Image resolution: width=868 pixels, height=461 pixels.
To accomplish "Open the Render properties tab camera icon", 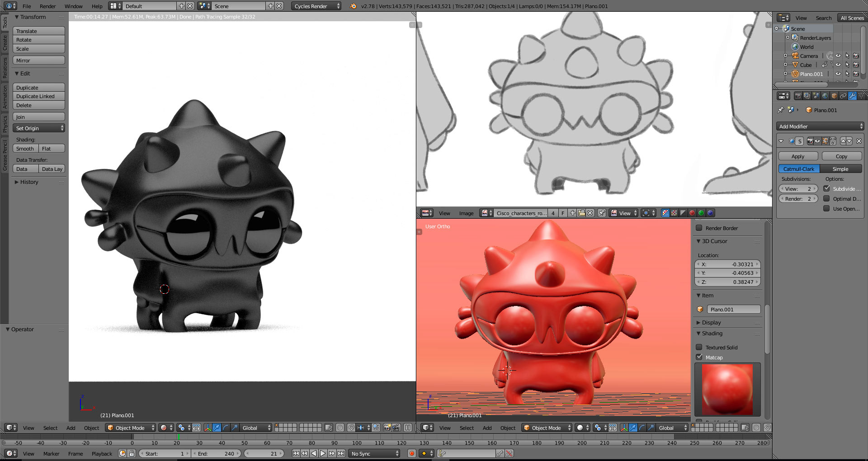I will pos(798,96).
